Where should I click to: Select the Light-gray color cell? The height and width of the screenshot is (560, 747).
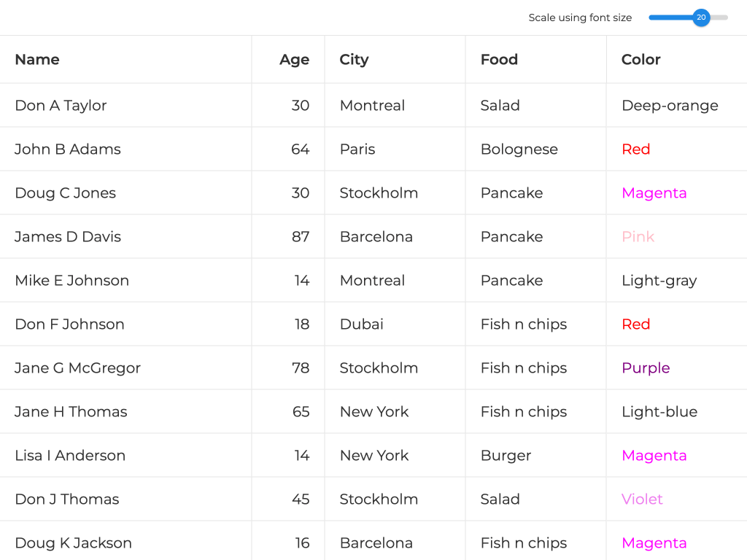pos(659,280)
